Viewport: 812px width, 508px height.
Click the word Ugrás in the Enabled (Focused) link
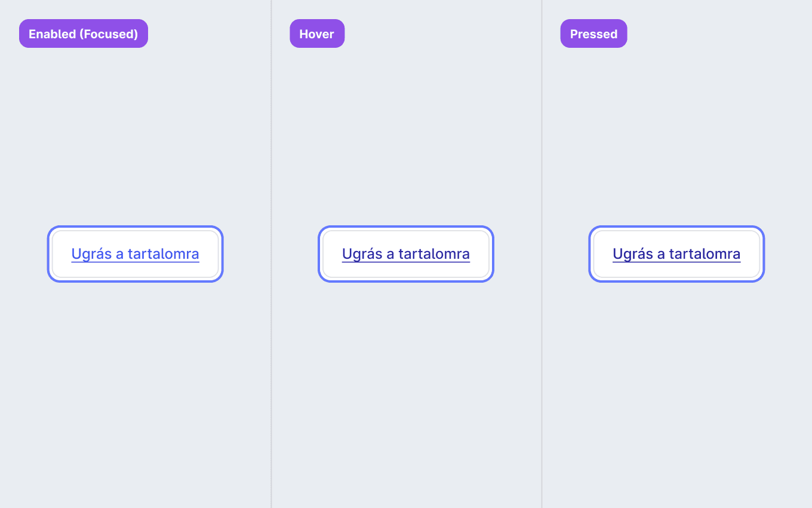pos(91,255)
